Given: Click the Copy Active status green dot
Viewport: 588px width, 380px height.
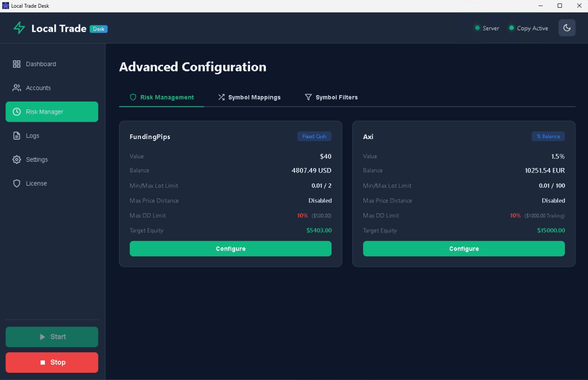Looking at the screenshot, I should [511, 28].
